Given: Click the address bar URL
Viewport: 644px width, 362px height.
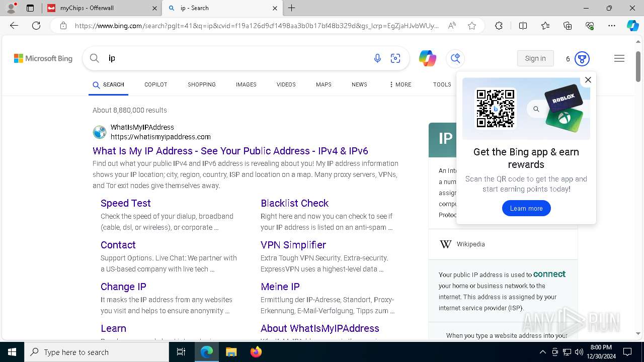Looking at the screenshot, I should [x=257, y=26].
